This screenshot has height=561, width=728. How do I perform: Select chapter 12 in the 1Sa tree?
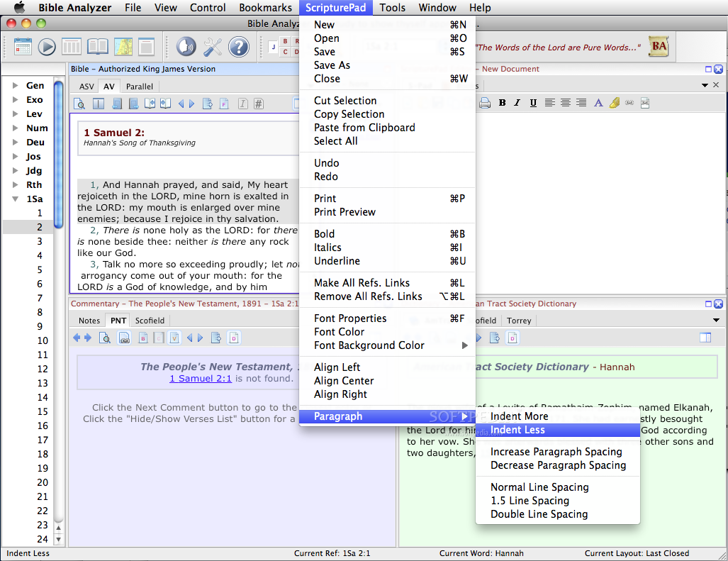click(43, 369)
